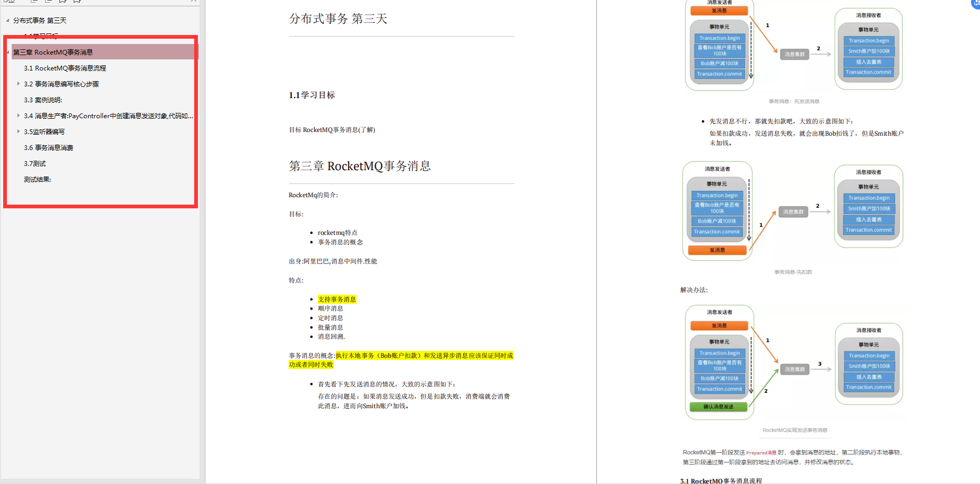Image resolution: width=980 pixels, height=484 pixels.
Task: Expand the "3.5监听器编写" node
Action: (19, 131)
